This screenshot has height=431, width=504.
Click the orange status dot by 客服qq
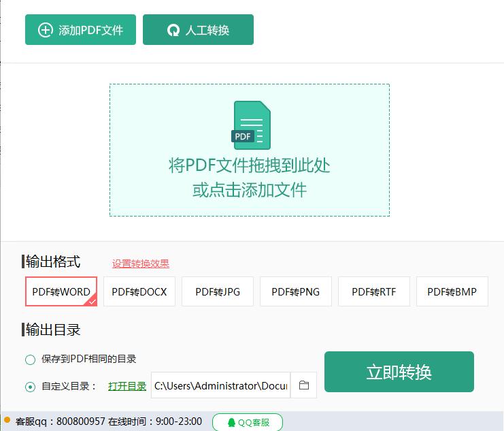7,419
